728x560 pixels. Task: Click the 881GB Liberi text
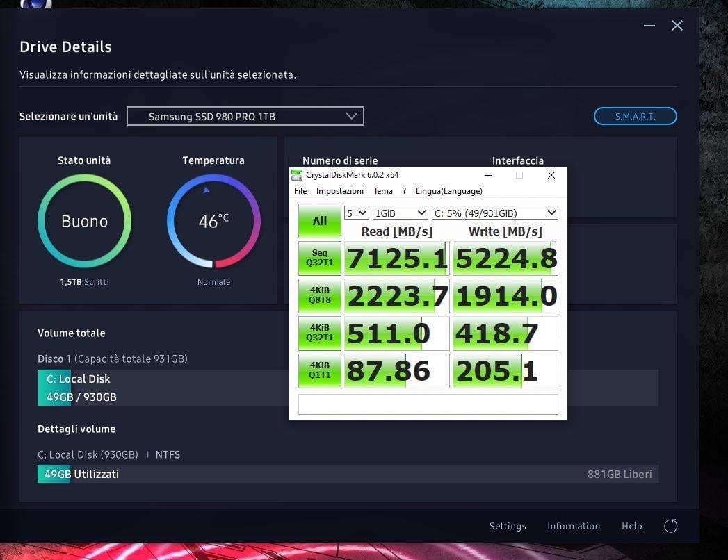click(x=620, y=474)
